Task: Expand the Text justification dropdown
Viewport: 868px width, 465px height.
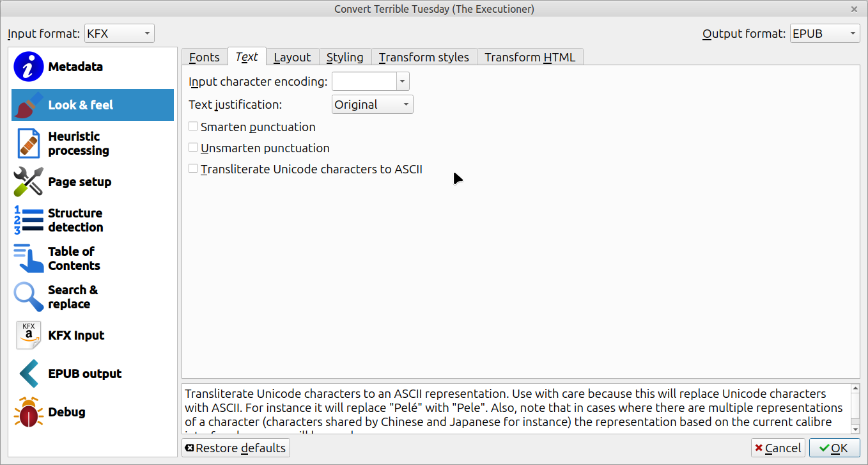Action: click(x=373, y=104)
